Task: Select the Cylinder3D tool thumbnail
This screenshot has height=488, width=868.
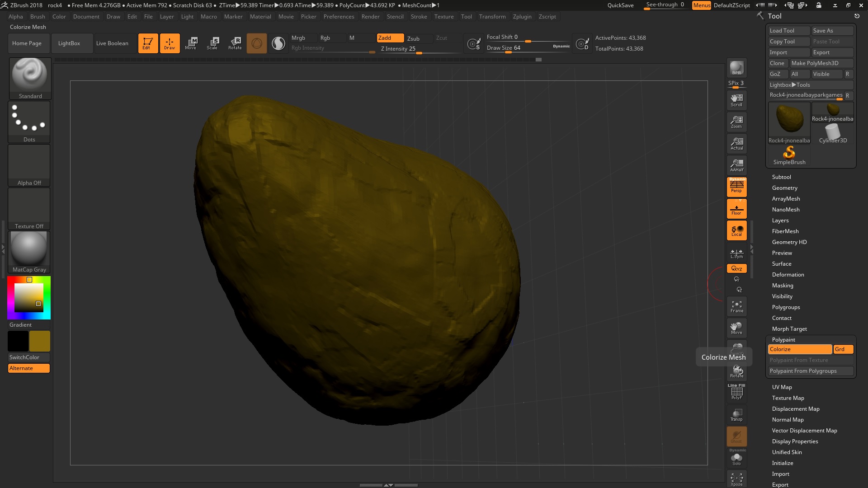Action: (x=833, y=134)
